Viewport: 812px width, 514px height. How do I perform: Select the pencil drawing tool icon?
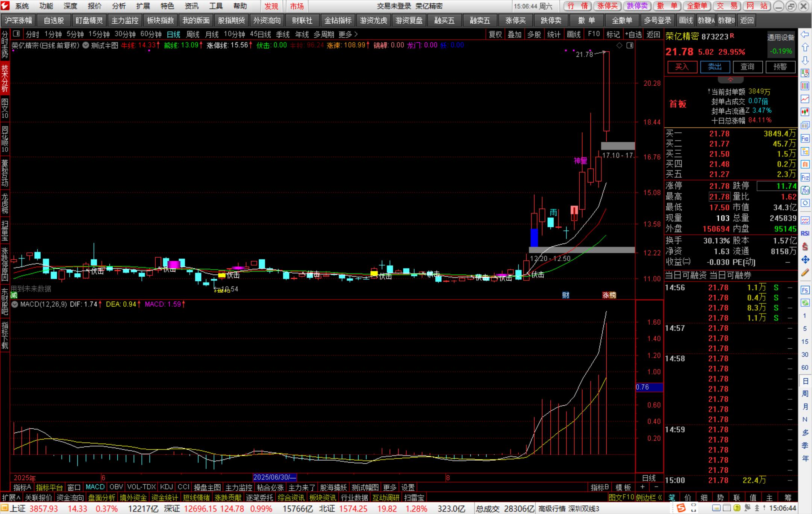coord(805,273)
